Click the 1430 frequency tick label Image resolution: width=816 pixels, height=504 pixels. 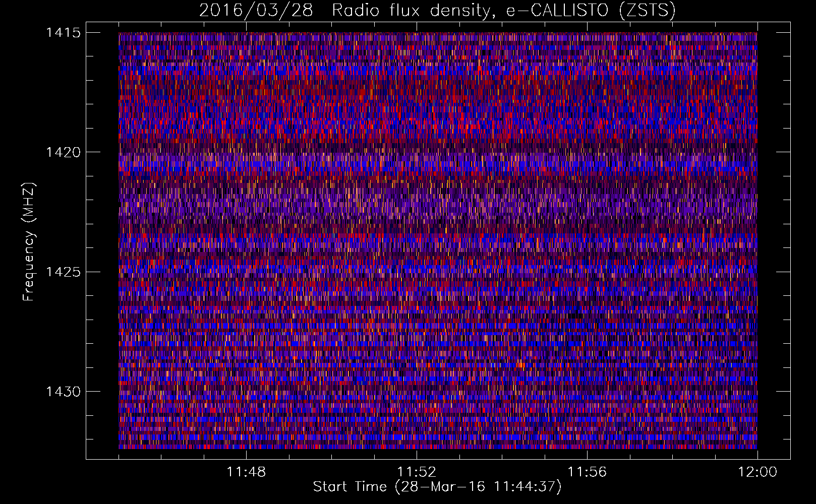pos(63,392)
